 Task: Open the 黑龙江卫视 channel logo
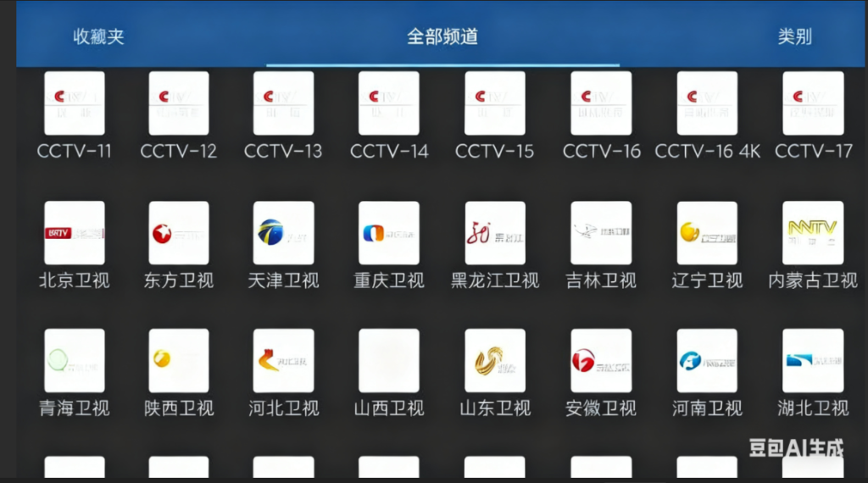tap(495, 233)
